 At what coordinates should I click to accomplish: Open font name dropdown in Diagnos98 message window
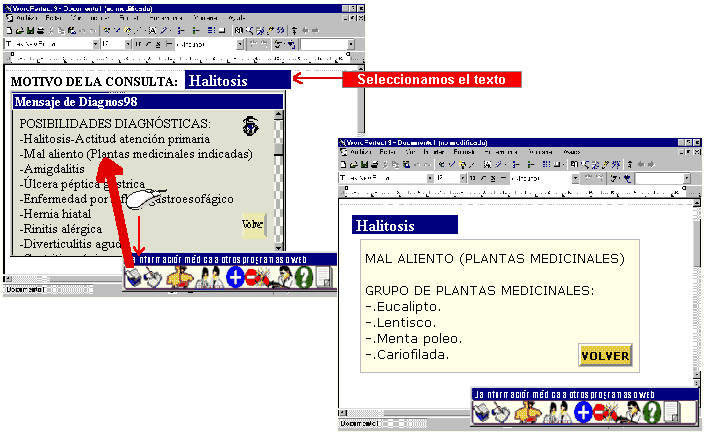tap(95, 44)
